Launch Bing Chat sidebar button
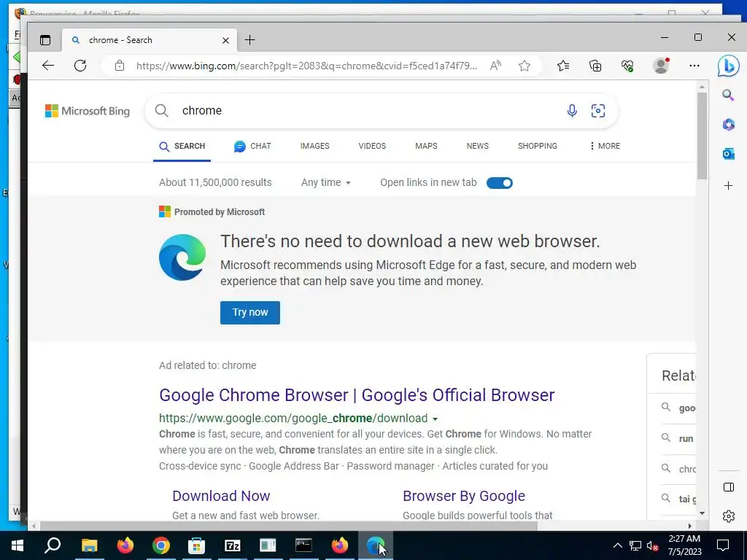 coord(729,66)
